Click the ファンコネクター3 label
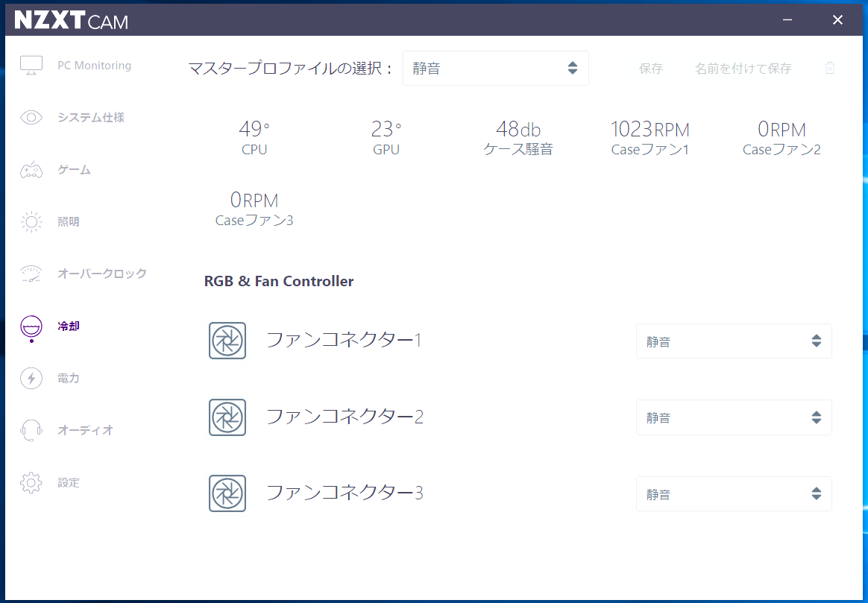868x603 pixels. [345, 493]
